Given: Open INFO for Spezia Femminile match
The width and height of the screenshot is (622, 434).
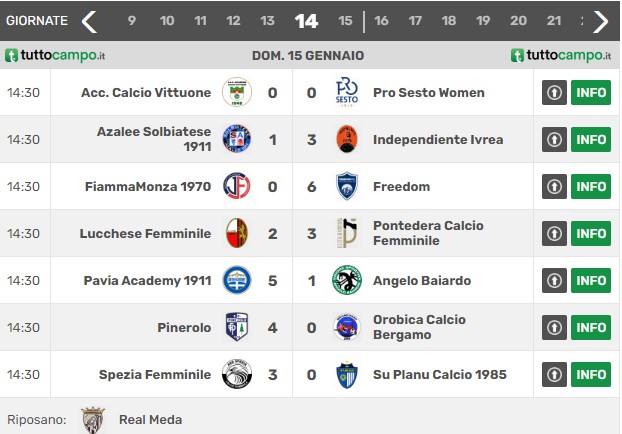Looking at the screenshot, I should [x=591, y=374].
